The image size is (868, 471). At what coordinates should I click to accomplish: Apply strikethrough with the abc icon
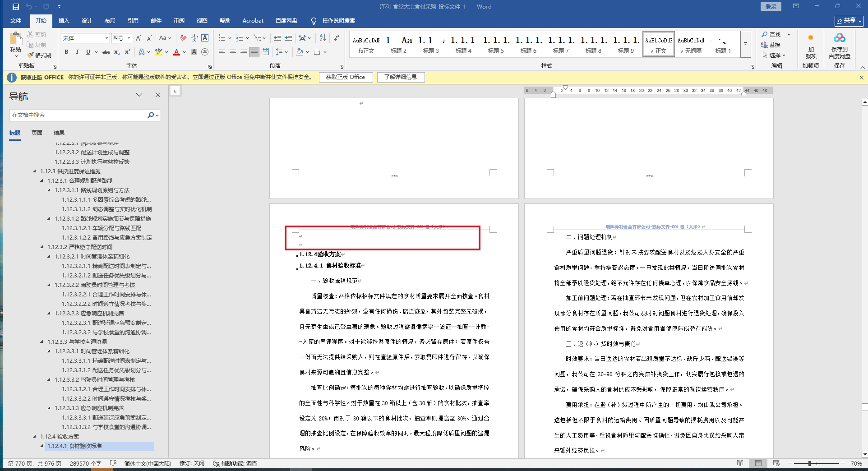coord(106,52)
